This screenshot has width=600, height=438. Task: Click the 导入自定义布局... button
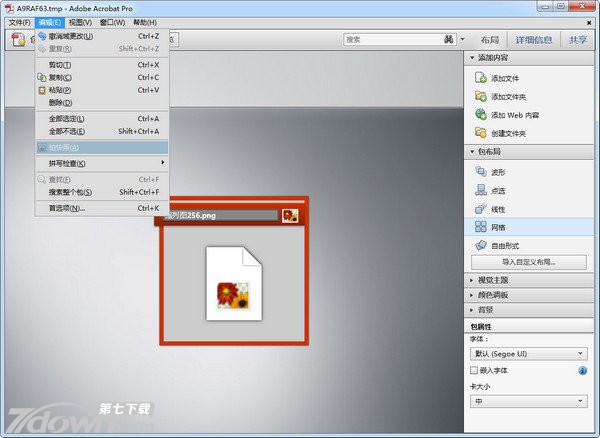(x=529, y=262)
